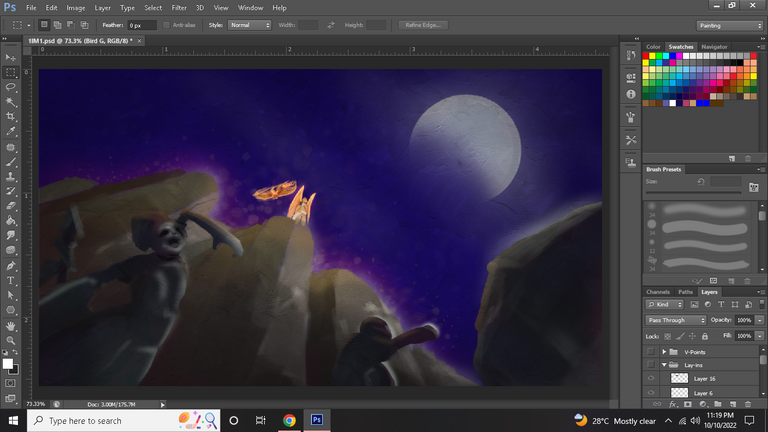Toggle lock transparent pixels
Viewport: 768px width, 432px height.
point(667,336)
